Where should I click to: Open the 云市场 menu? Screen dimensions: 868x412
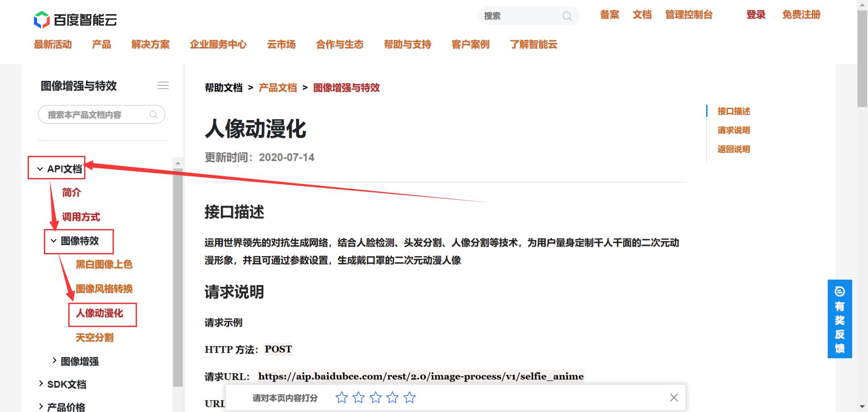click(281, 44)
